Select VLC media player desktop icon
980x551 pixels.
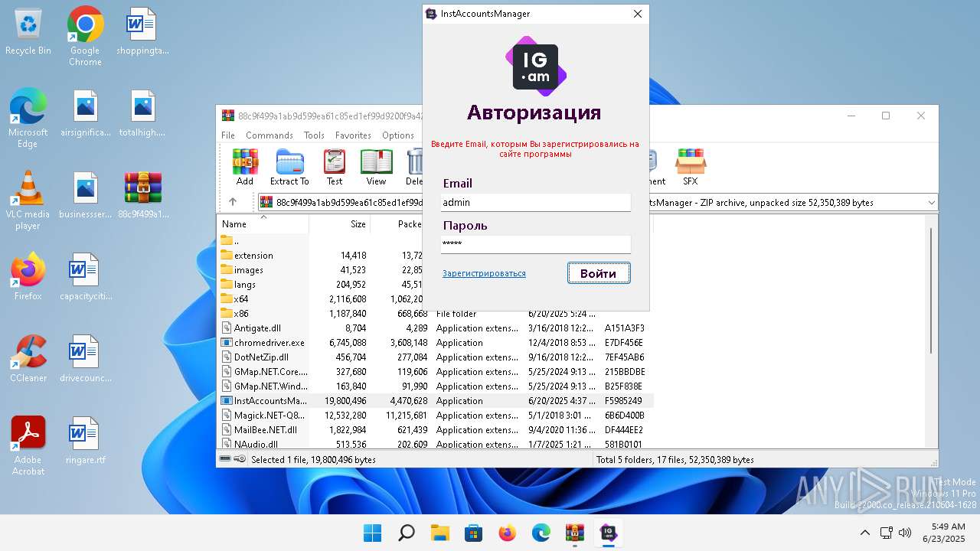click(28, 200)
